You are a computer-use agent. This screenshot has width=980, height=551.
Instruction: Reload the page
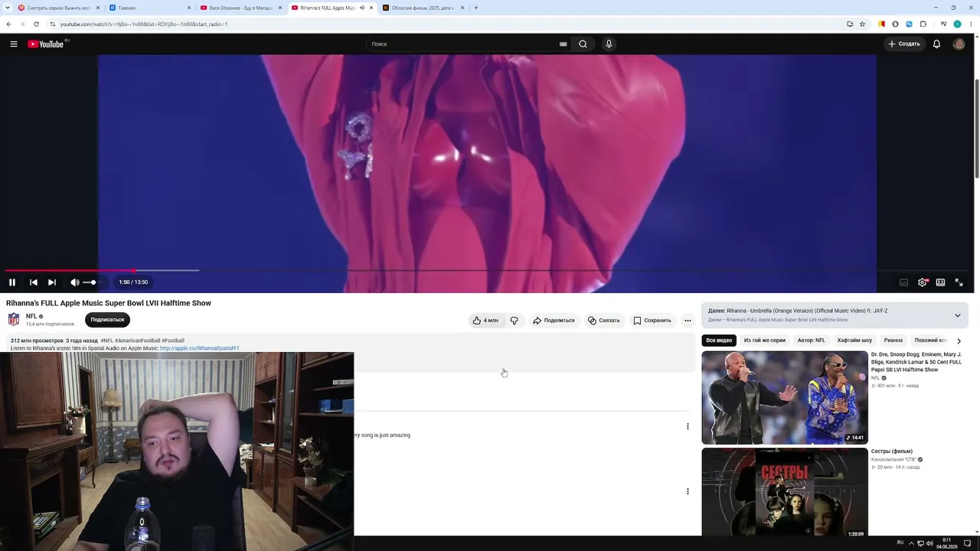coord(36,24)
